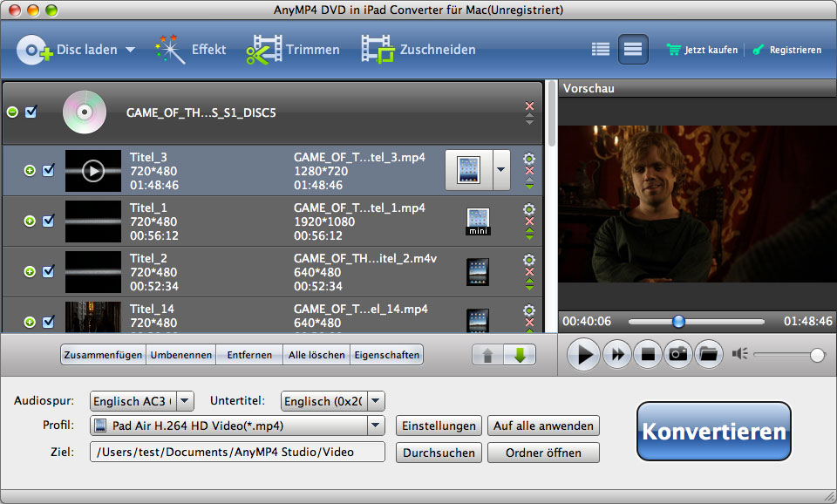Stop the preview playback
The image size is (837, 504).
click(648, 354)
